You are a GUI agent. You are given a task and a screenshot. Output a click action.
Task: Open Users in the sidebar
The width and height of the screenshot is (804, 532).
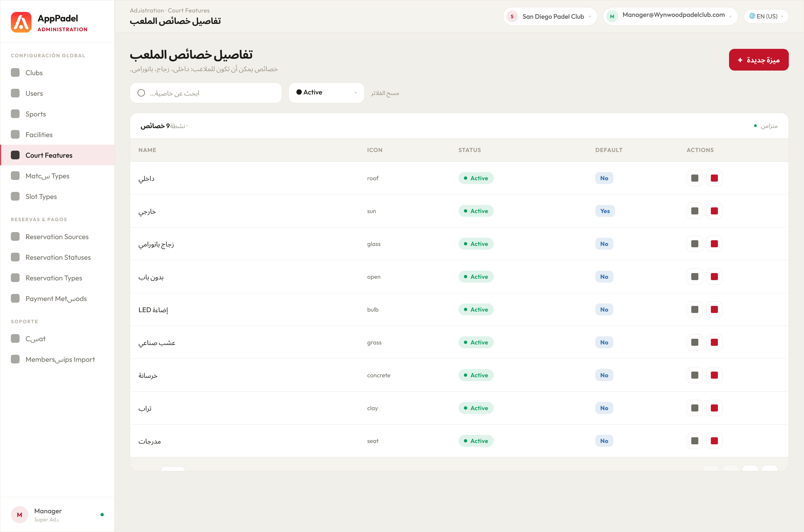pos(57,93)
